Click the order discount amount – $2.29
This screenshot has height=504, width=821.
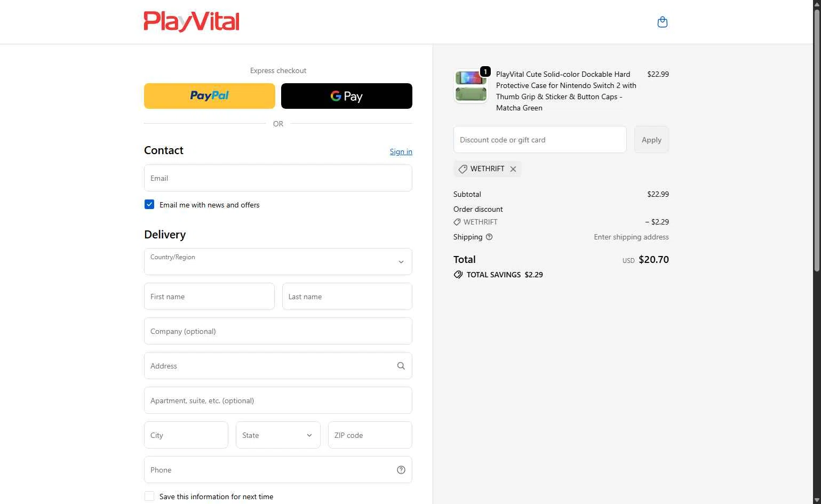[657, 222]
